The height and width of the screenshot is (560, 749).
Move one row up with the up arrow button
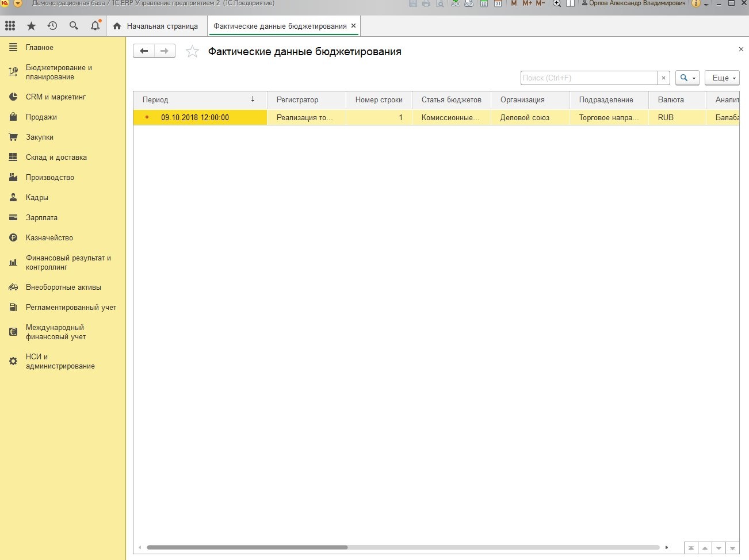point(705,549)
